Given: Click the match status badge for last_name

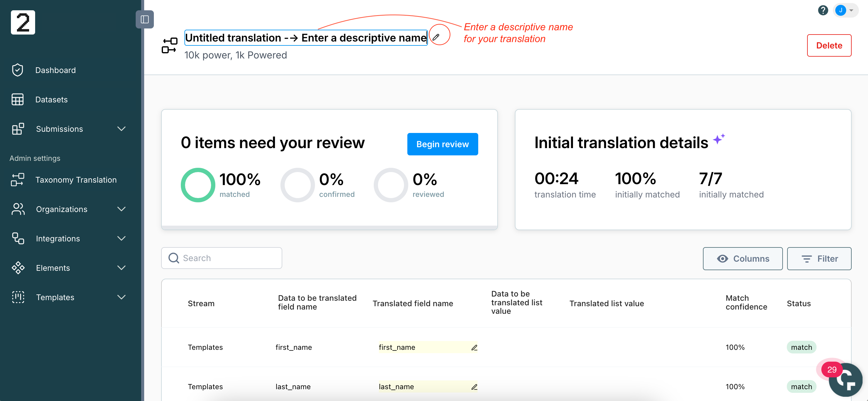Looking at the screenshot, I should tap(801, 386).
